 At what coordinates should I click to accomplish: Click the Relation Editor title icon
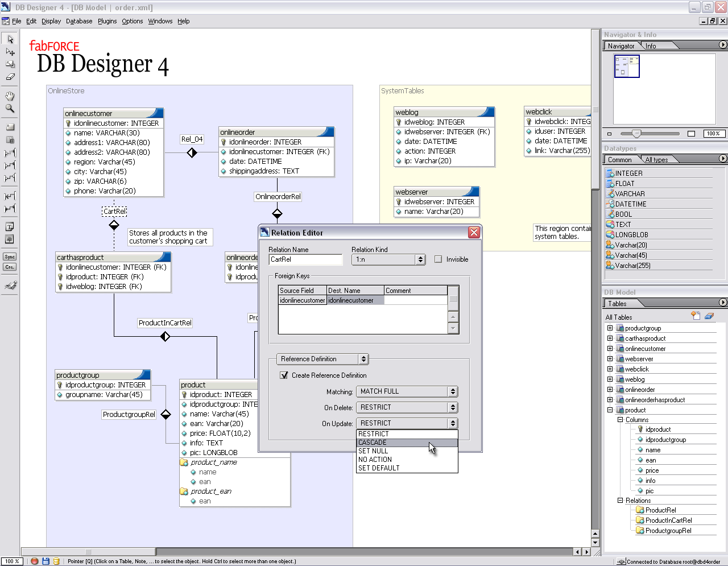(x=264, y=232)
